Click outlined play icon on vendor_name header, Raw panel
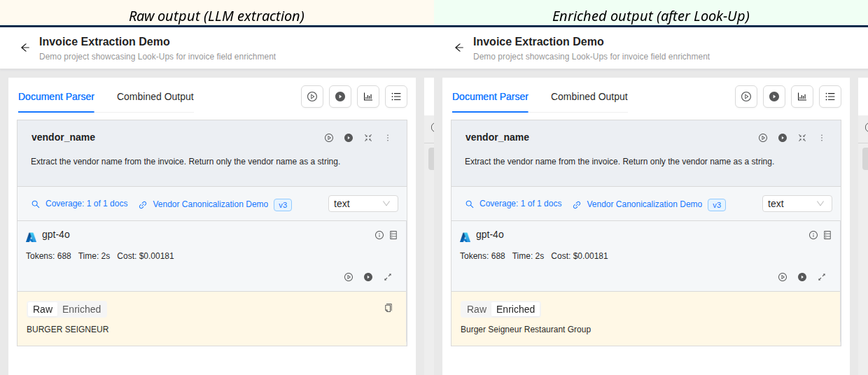The height and width of the screenshot is (375, 868). pos(329,138)
